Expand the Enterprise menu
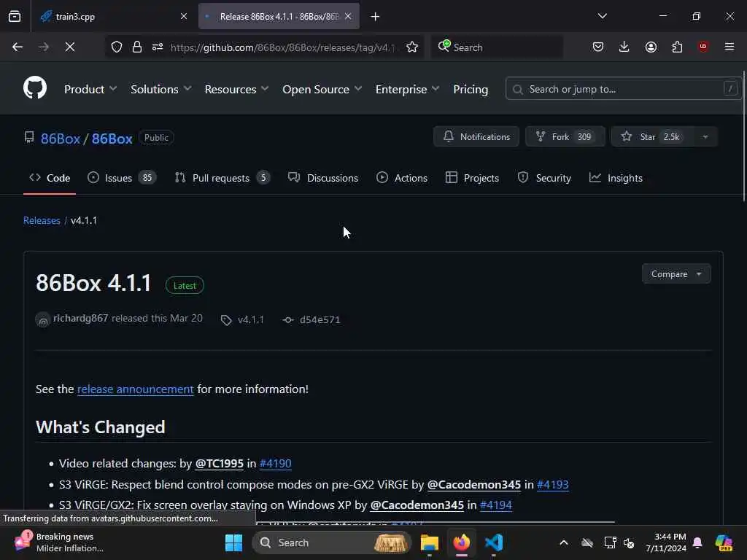Image resolution: width=747 pixels, height=560 pixels. click(x=407, y=89)
